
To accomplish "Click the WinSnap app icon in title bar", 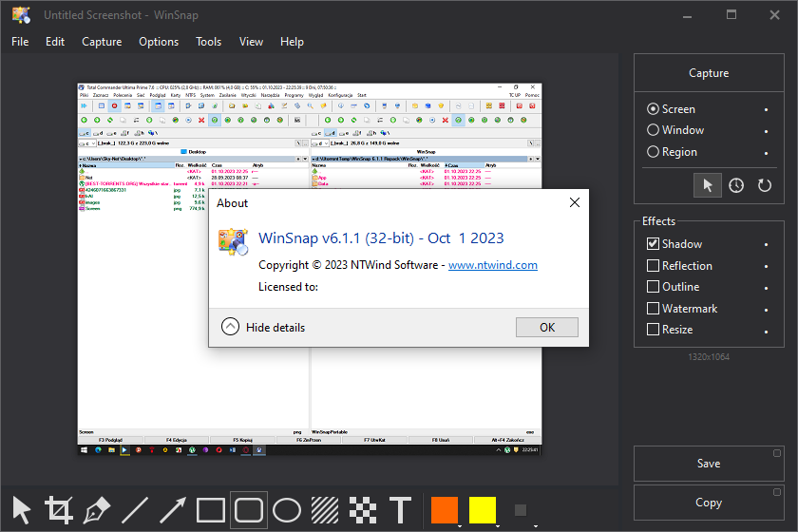I will click(x=21, y=15).
